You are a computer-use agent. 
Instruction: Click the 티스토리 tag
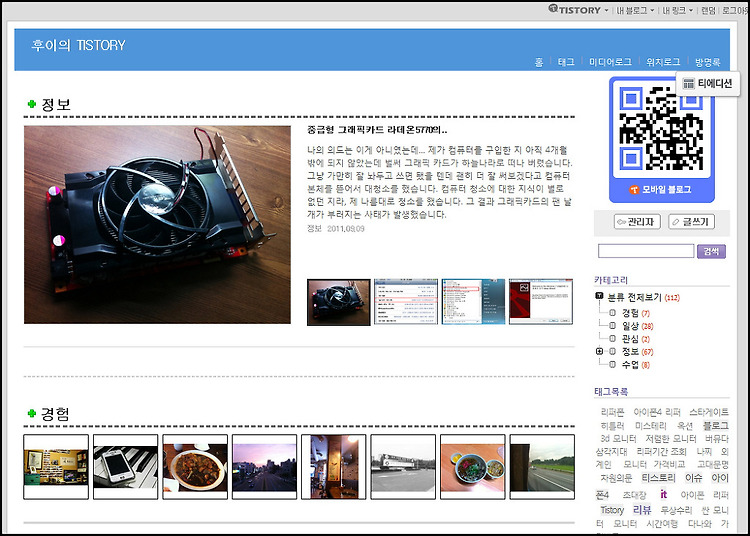coord(658,478)
